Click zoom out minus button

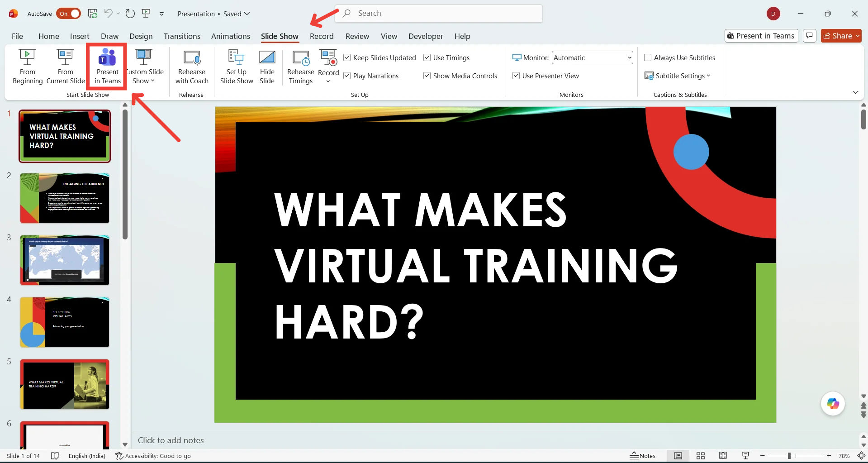pyautogui.click(x=763, y=456)
